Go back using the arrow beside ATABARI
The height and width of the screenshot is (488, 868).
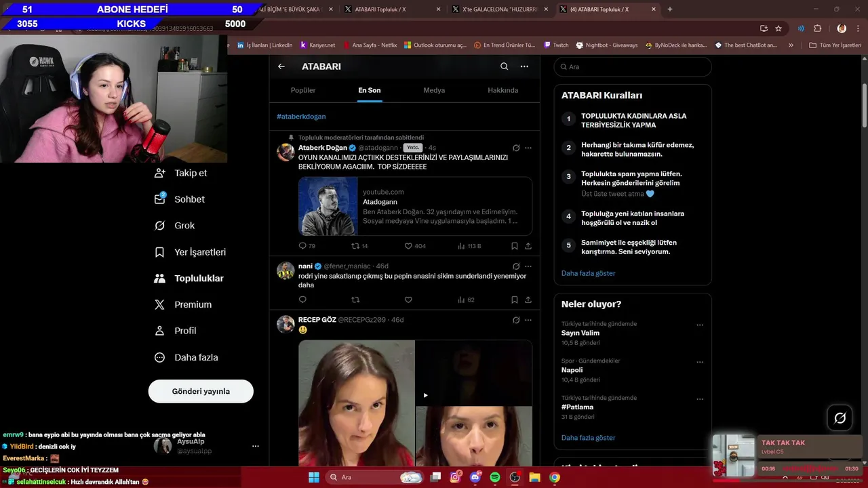281,66
